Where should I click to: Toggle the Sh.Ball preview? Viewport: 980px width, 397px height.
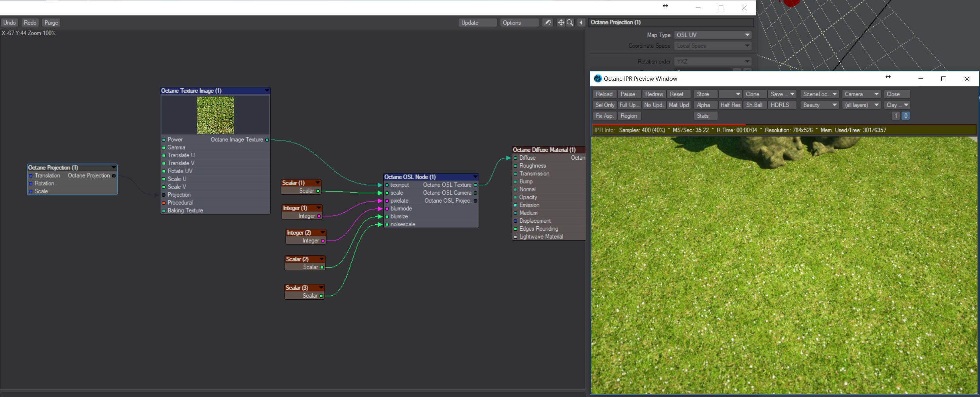(755, 105)
